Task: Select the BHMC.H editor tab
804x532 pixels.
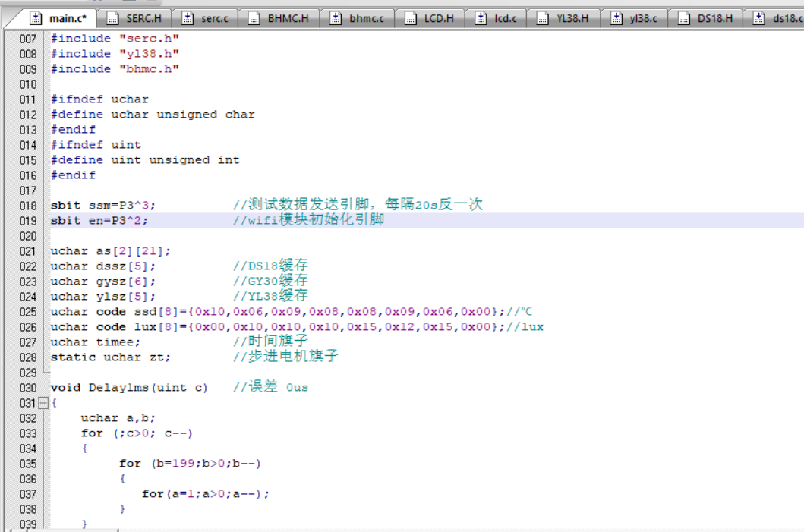Action: (x=288, y=18)
